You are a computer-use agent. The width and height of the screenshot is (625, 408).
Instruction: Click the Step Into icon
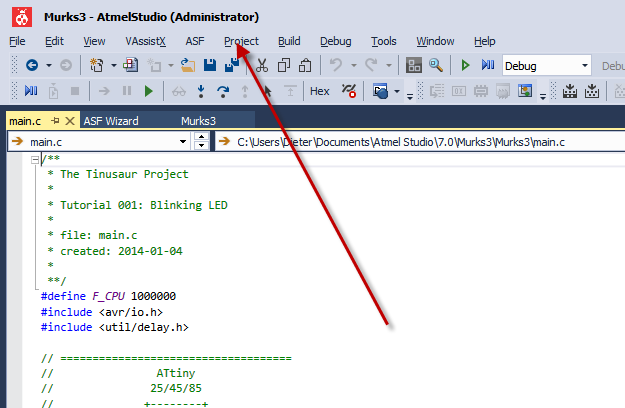(201, 91)
